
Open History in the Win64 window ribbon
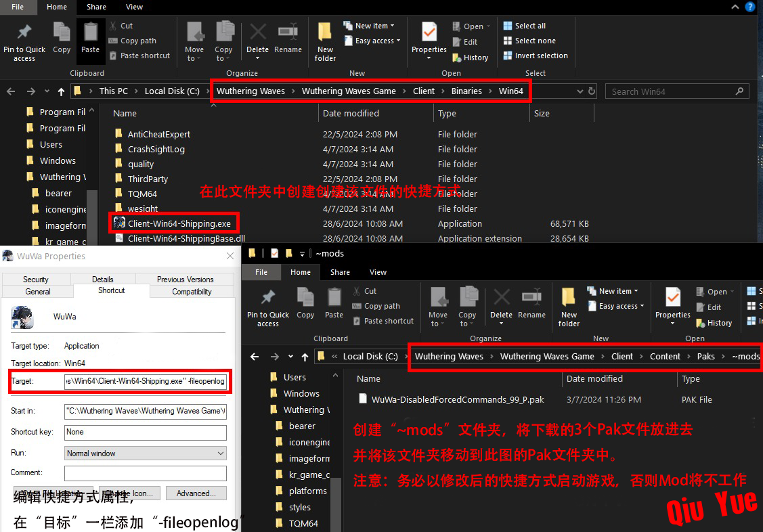tap(471, 58)
